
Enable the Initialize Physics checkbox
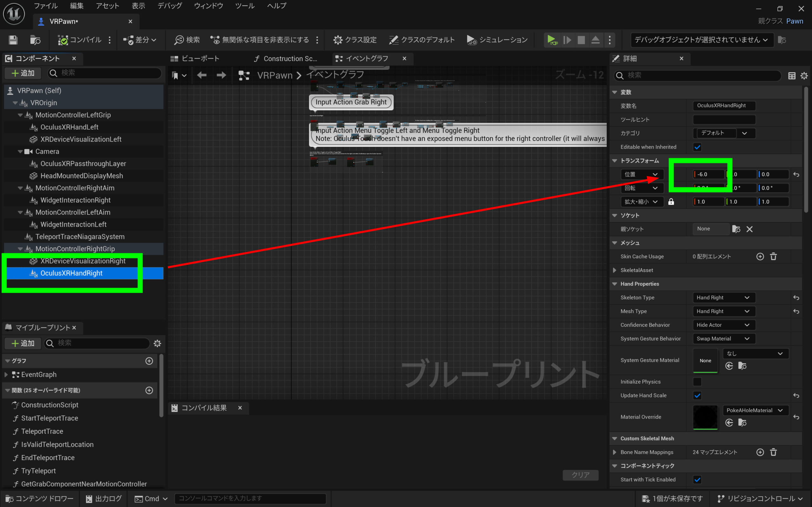click(697, 382)
